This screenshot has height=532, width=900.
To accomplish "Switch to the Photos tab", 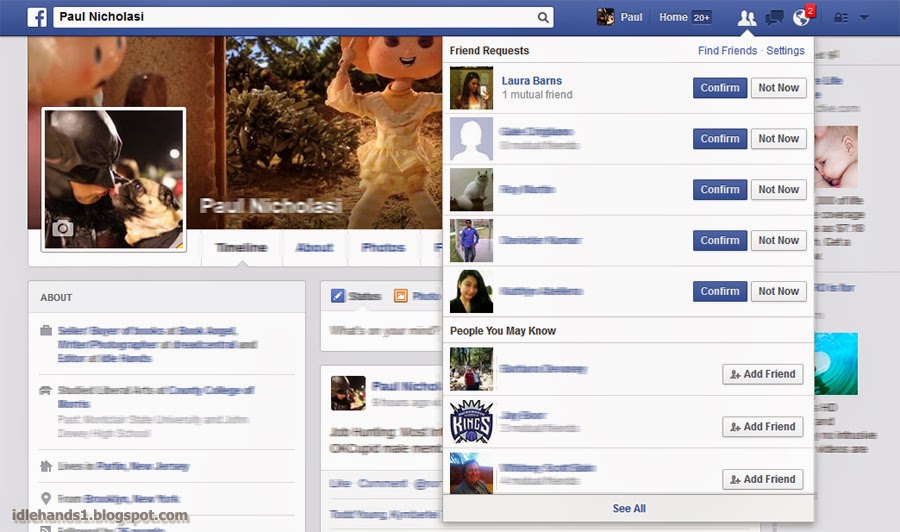I will [383, 247].
